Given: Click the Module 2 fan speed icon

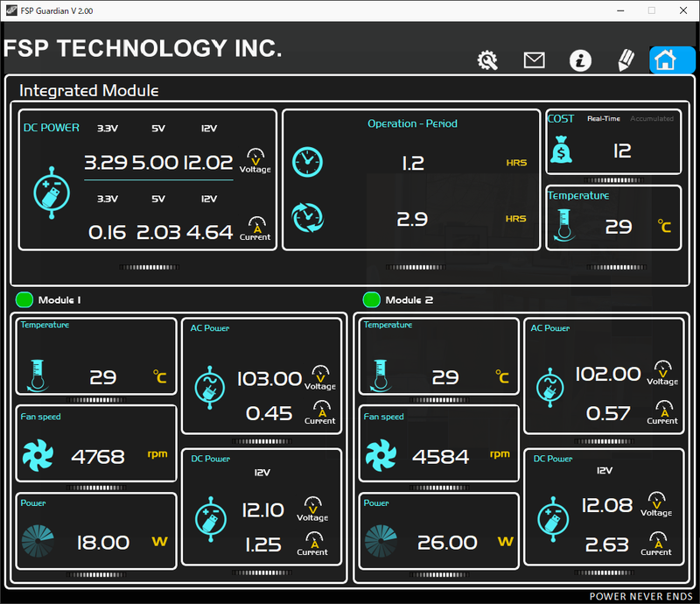Looking at the screenshot, I should (381, 455).
